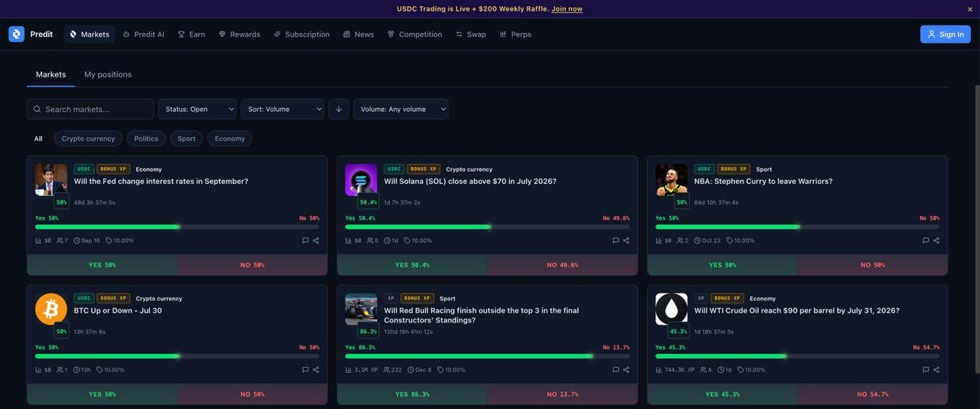
Task: Buy YES 50% on Fed rates market
Action: point(103,265)
